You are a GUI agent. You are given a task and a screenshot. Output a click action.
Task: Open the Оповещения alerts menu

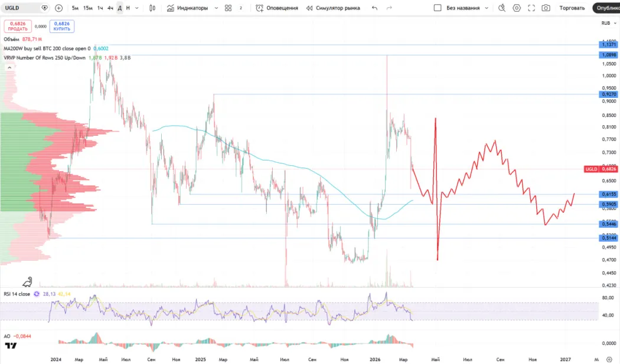(277, 8)
